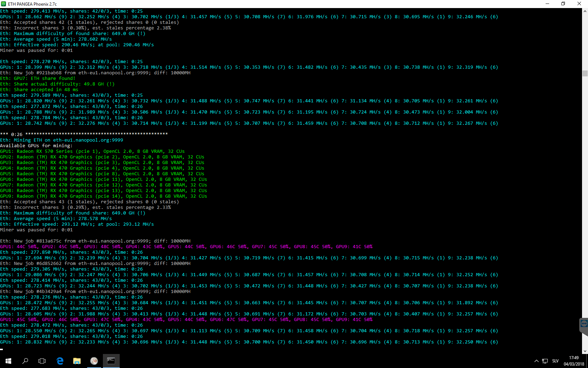Click 'Effective speed: 293.12 MH/s' line
The image size is (588, 368).
(77, 224)
